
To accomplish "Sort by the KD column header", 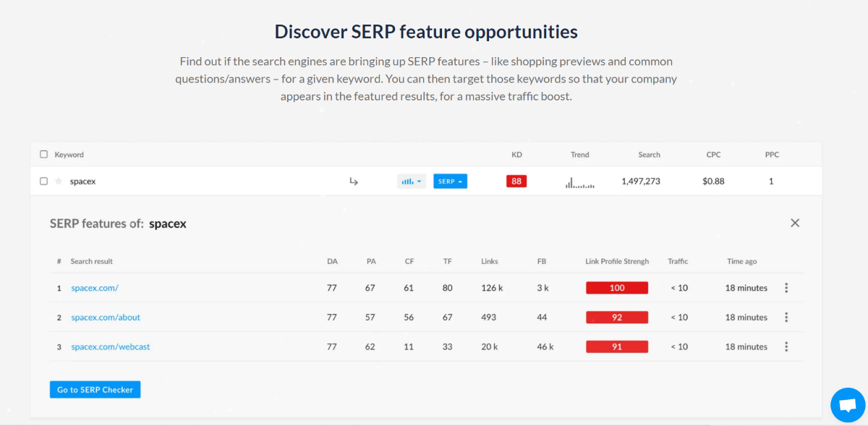I will click(x=516, y=155).
